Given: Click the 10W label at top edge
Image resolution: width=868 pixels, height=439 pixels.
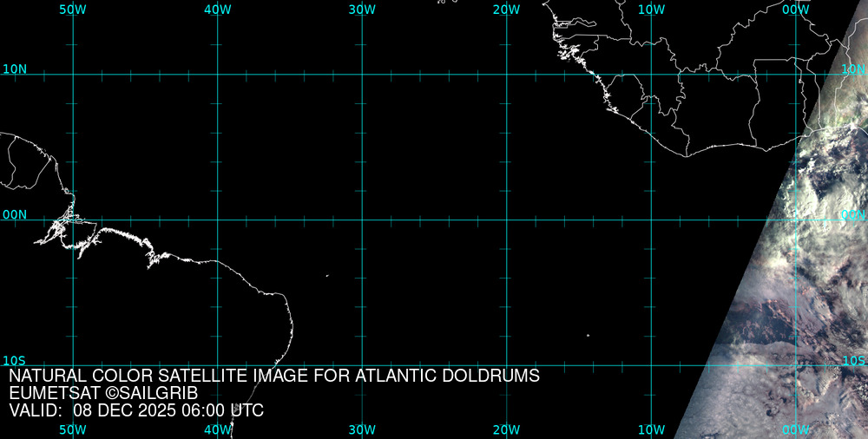Looking at the screenshot, I should point(651,10).
